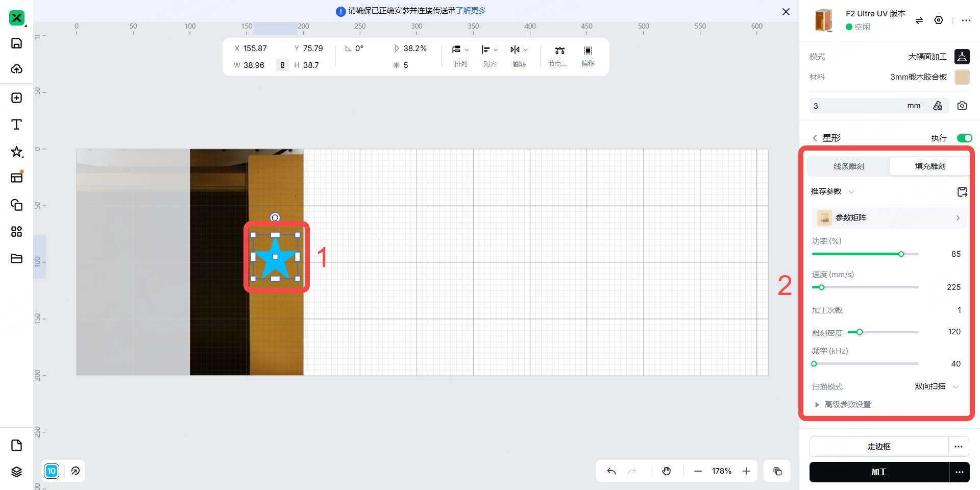Open device settings target icon
Image resolution: width=980 pixels, height=490 pixels.
(x=938, y=20)
